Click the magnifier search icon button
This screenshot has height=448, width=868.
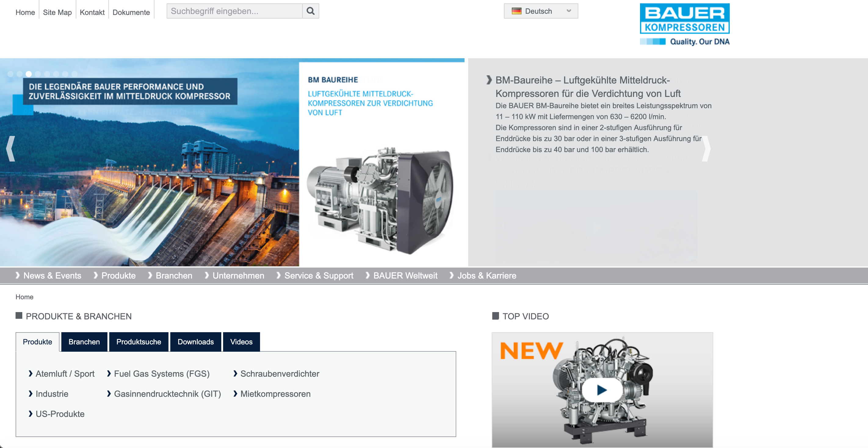310,11
